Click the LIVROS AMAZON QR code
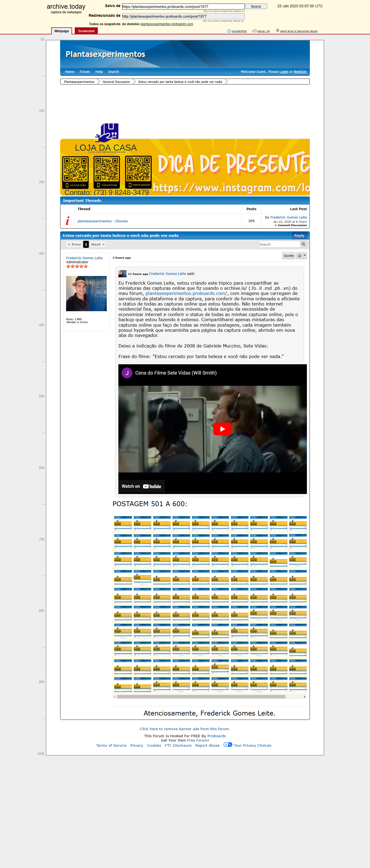This screenshot has height=868, width=370. click(138, 172)
